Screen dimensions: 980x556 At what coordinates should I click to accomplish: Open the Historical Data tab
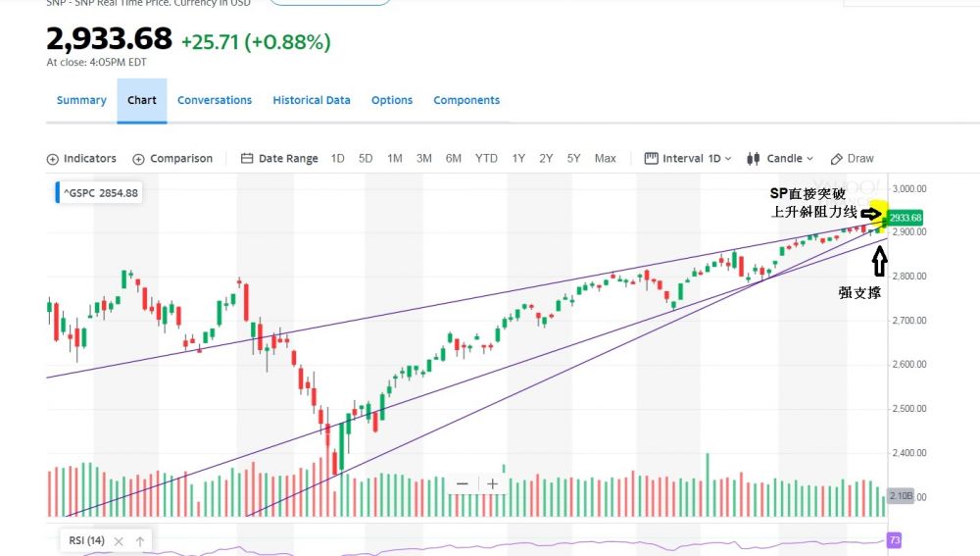(x=312, y=100)
